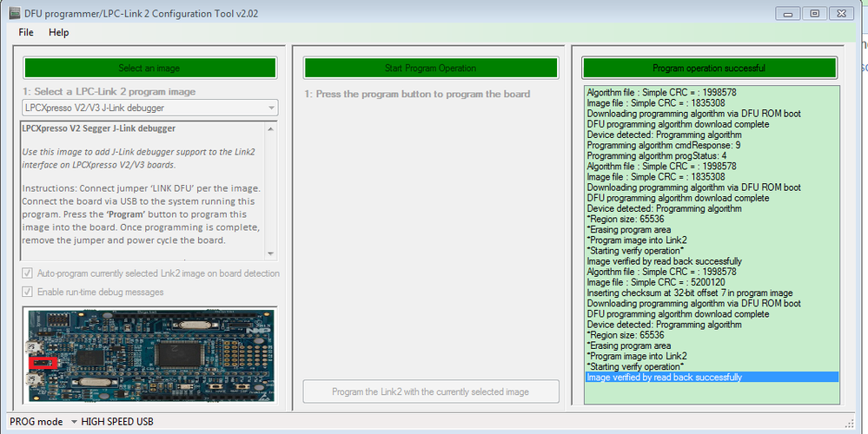Click the application icon in the title bar

(x=15, y=13)
